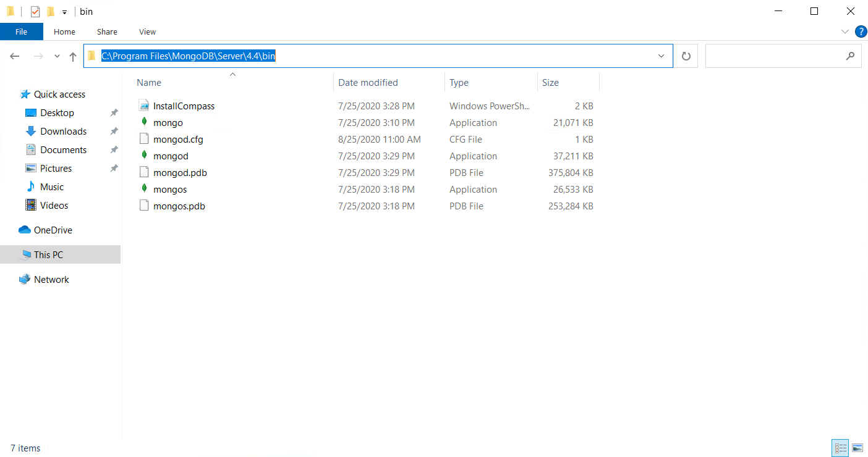Refresh the current folder
The width and height of the screenshot is (868, 457).
686,56
